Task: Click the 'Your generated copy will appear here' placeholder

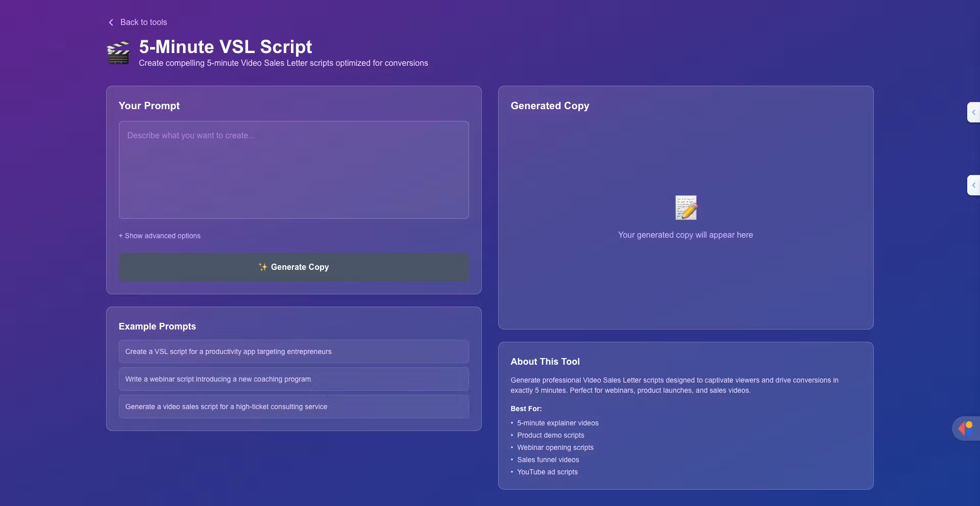Action: (x=685, y=235)
